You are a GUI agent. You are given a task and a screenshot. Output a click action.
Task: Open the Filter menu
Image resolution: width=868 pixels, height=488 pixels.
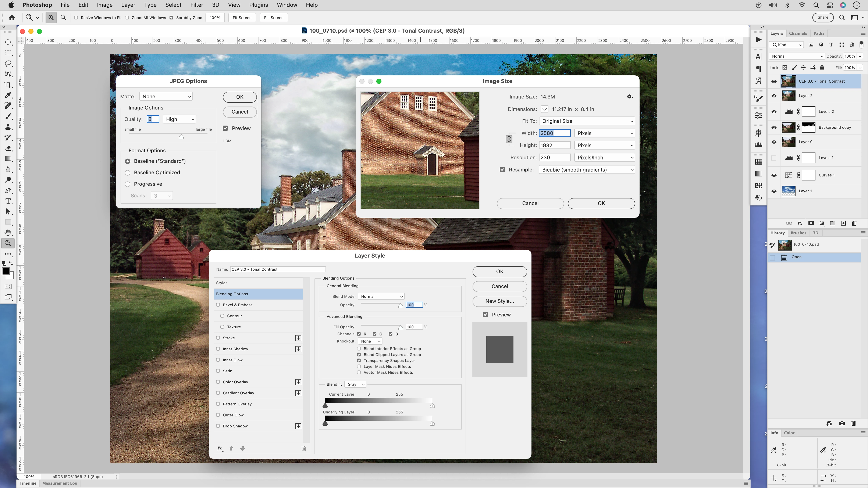coord(196,5)
